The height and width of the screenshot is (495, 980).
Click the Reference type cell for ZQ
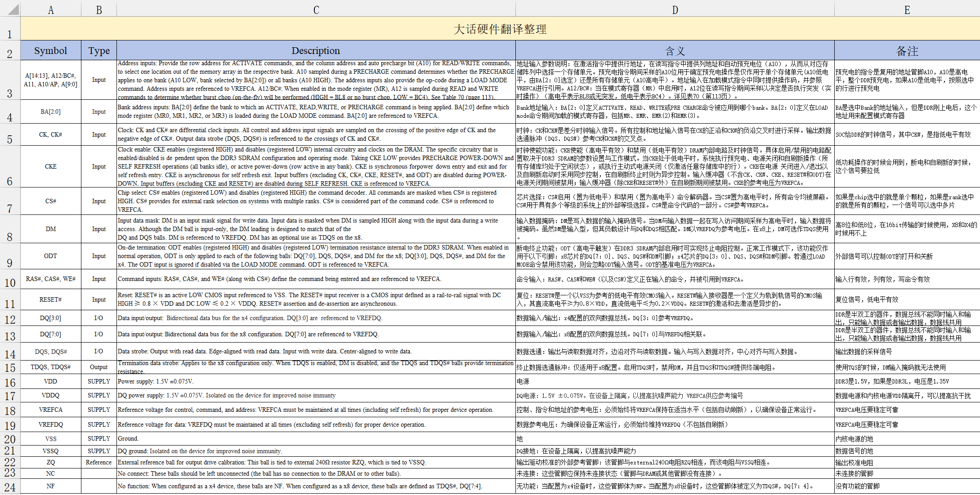[99, 462]
